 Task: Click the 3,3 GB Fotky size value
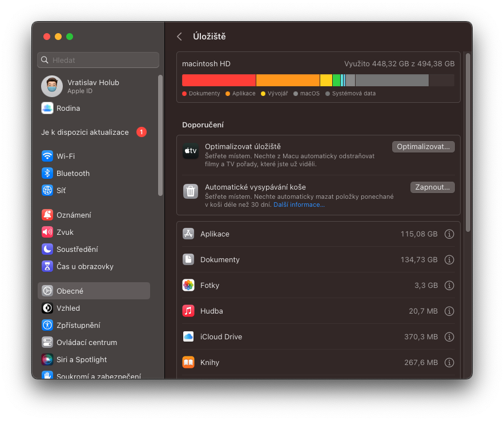point(426,285)
